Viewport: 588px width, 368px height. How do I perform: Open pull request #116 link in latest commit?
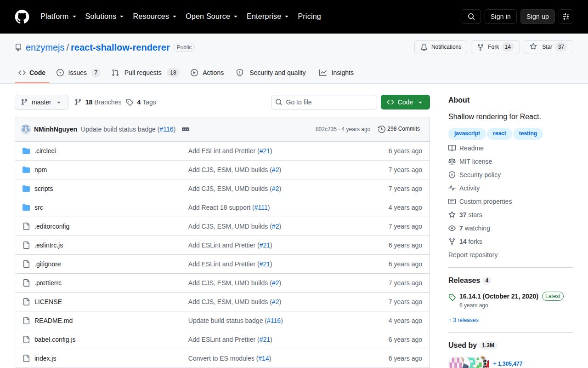167,129
